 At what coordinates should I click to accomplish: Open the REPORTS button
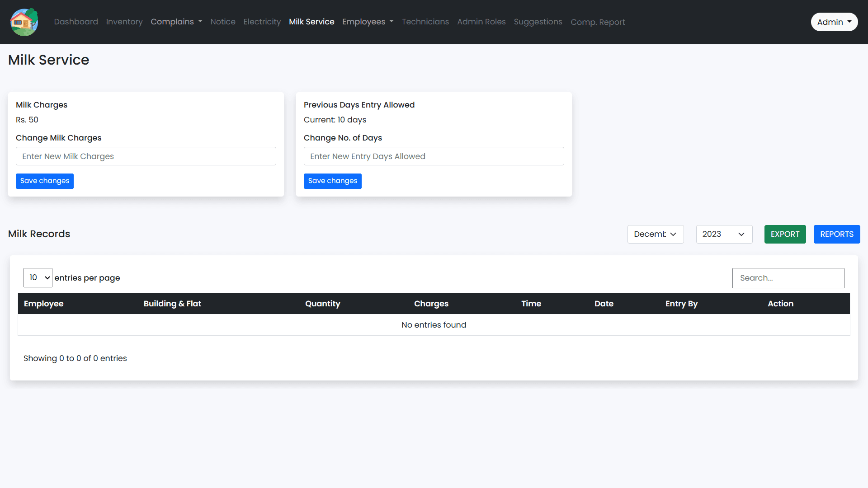pyautogui.click(x=837, y=234)
